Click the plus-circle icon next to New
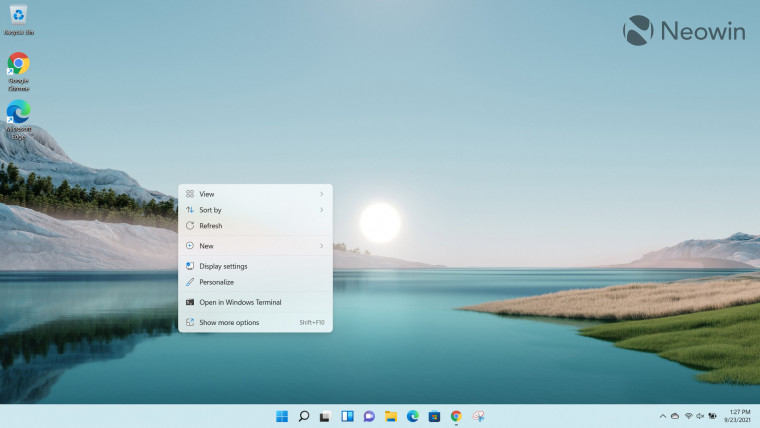760x428 pixels. pyautogui.click(x=190, y=246)
